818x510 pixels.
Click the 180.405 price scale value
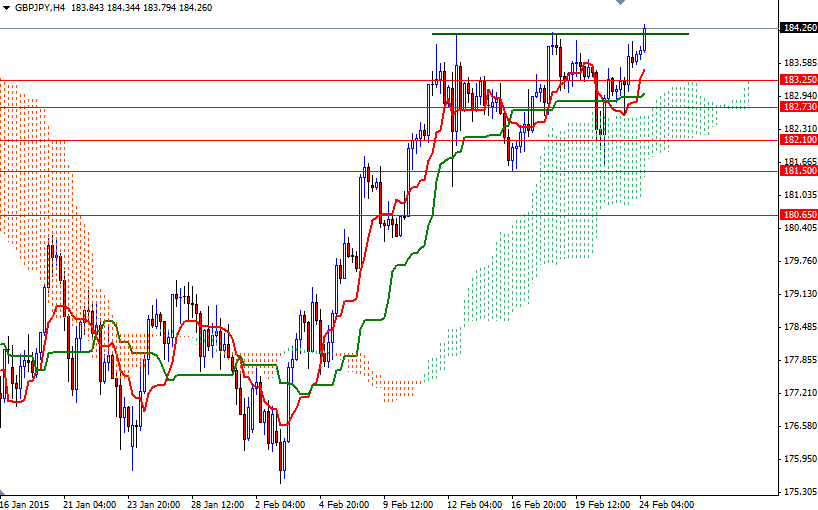click(x=800, y=228)
